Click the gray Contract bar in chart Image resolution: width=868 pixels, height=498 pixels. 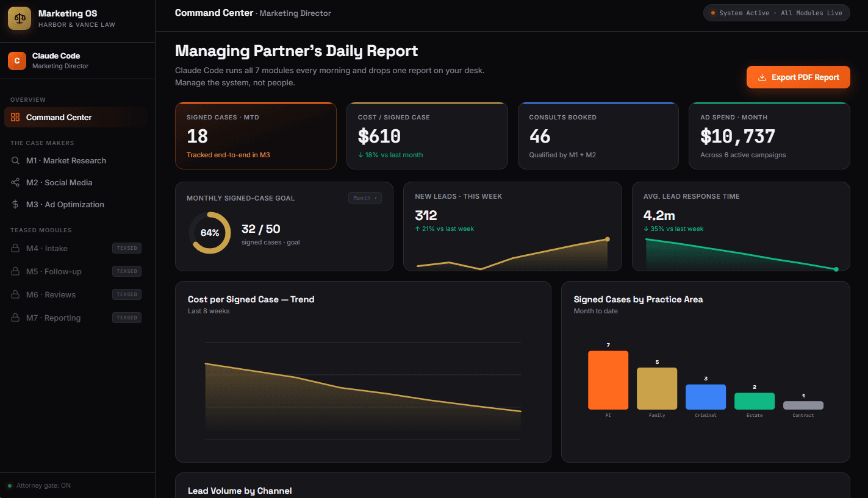click(x=803, y=405)
